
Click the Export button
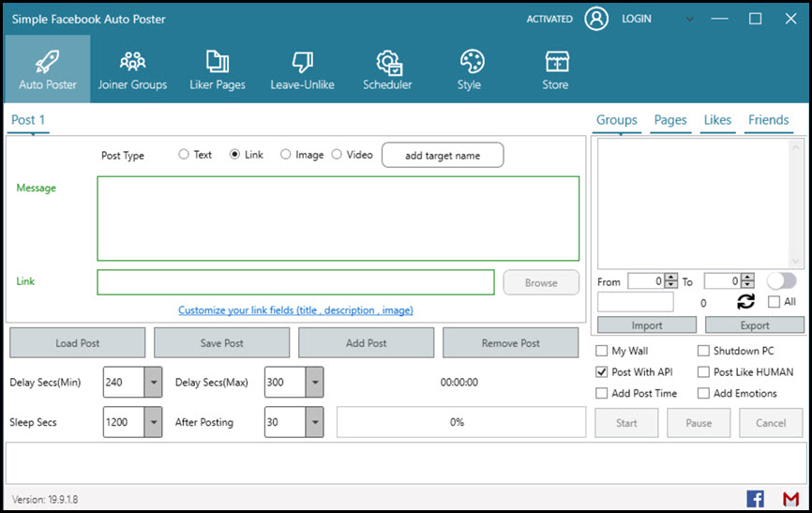[x=755, y=324]
